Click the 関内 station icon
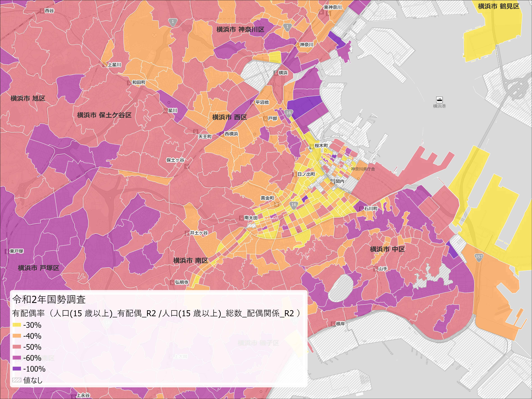Screen dimensions: 532x399 [333, 181]
